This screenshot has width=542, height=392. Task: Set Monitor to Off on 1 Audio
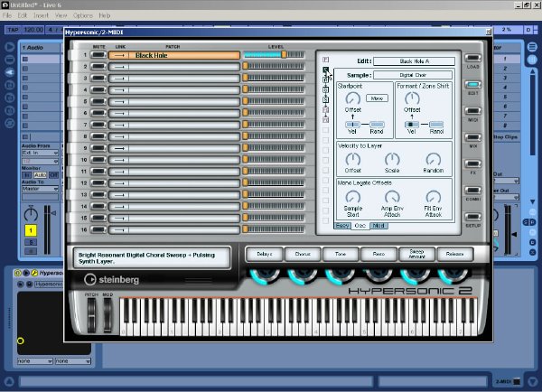[53, 175]
